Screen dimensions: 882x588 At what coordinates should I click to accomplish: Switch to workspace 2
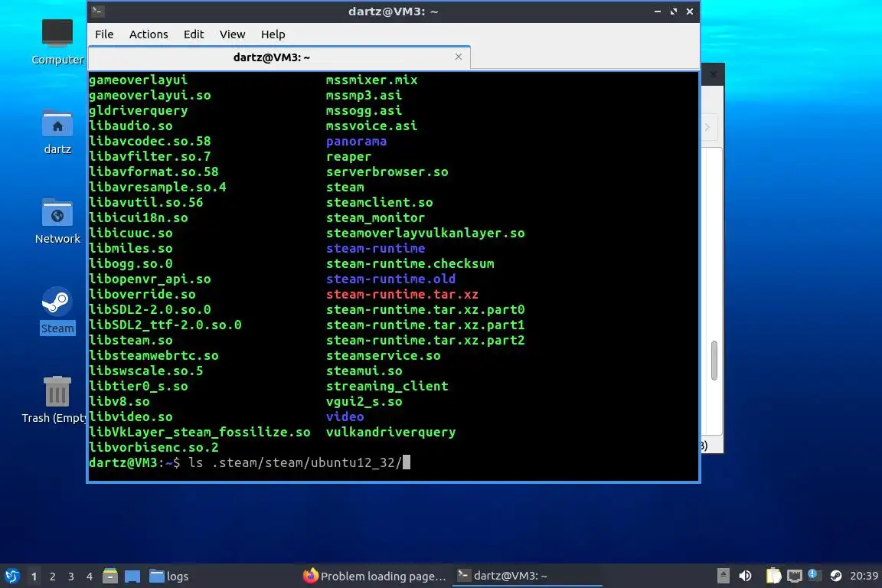point(53,577)
